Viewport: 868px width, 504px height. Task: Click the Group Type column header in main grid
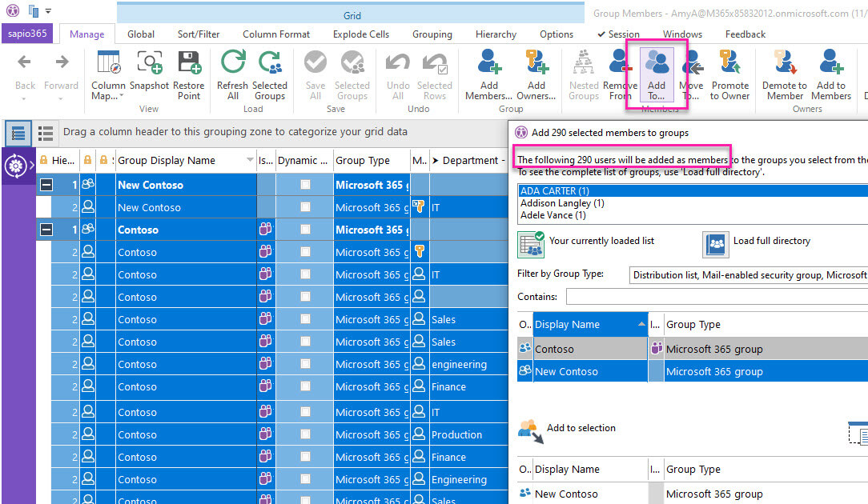372,161
